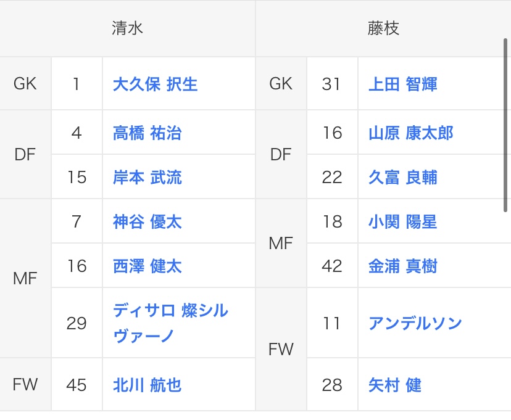
Task: Click the number 31 cell
Action: click(332, 84)
